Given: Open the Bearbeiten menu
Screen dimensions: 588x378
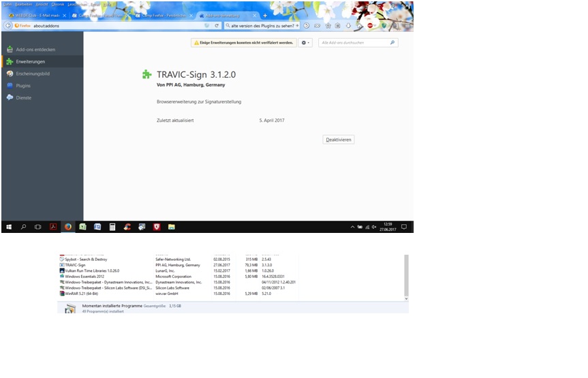Looking at the screenshot, I should (x=23, y=4).
